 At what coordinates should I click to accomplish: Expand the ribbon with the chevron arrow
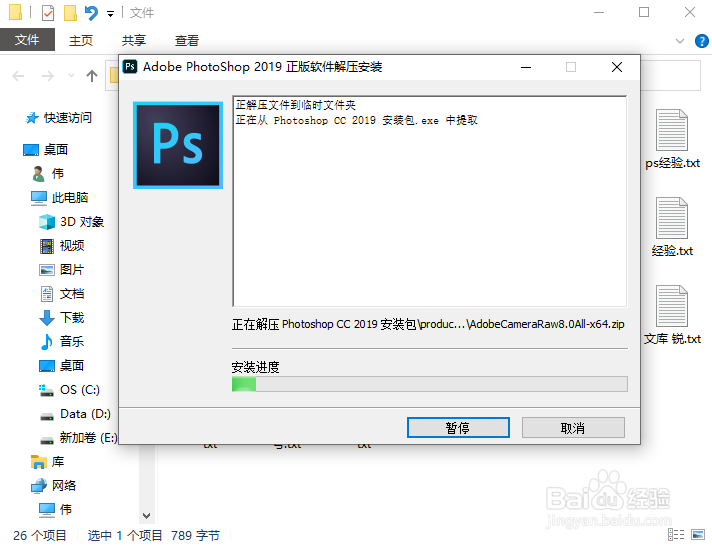click(x=680, y=41)
